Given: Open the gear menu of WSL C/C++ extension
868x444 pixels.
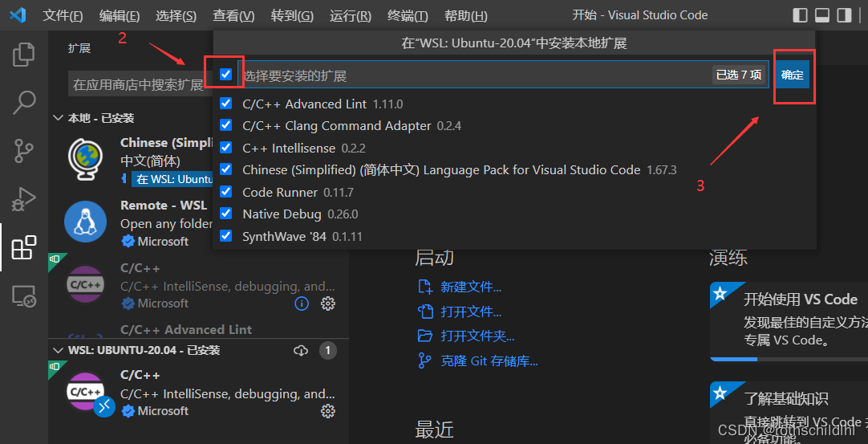Looking at the screenshot, I should [x=328, y=411].
